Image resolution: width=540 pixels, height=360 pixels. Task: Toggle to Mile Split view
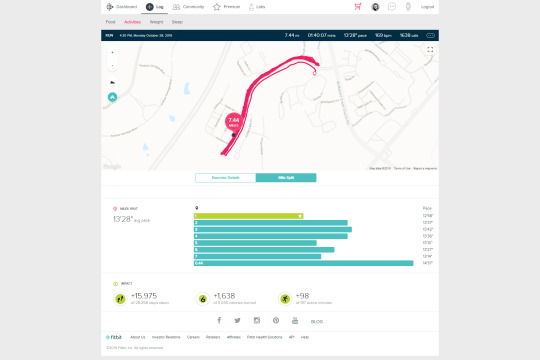click(286, 178)
